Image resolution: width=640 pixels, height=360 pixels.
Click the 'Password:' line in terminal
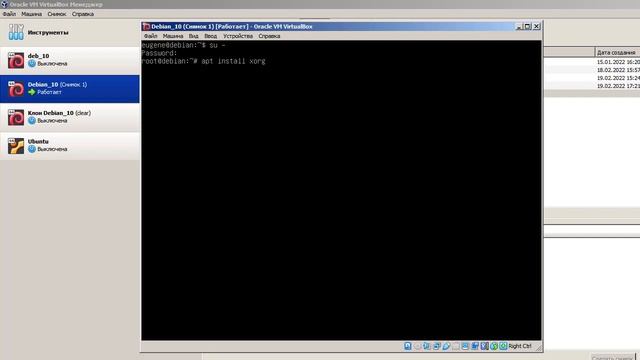click(159, 53)
